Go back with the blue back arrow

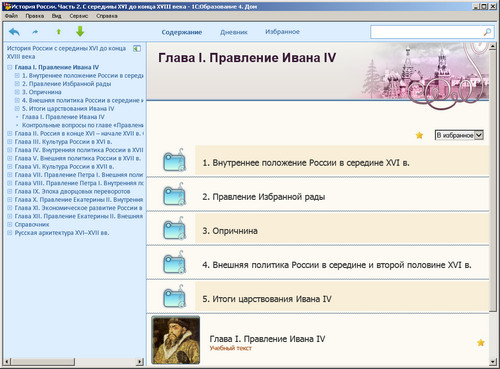[x=14, y=32]
